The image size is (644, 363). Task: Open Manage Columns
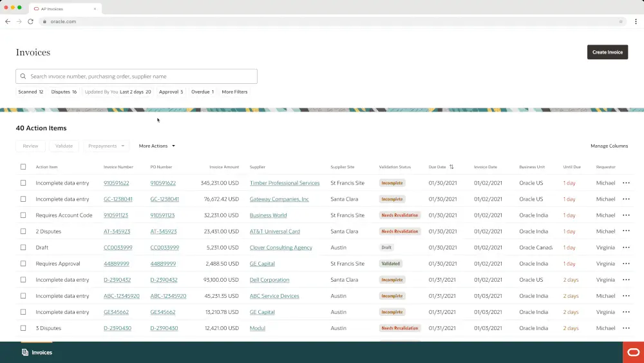tap(609, 146)
